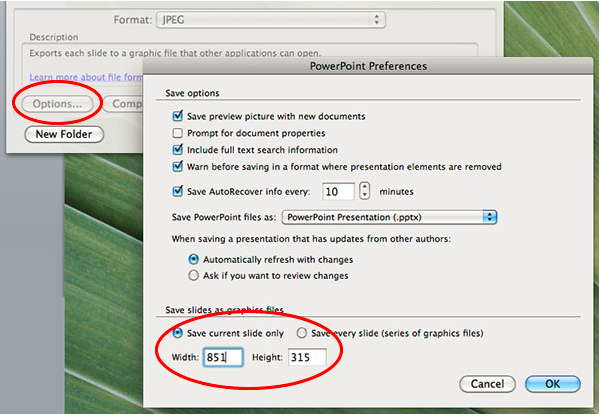Click the Height field showing 315
This screenshot has width=600, height=416.
(x=307, y=357)
